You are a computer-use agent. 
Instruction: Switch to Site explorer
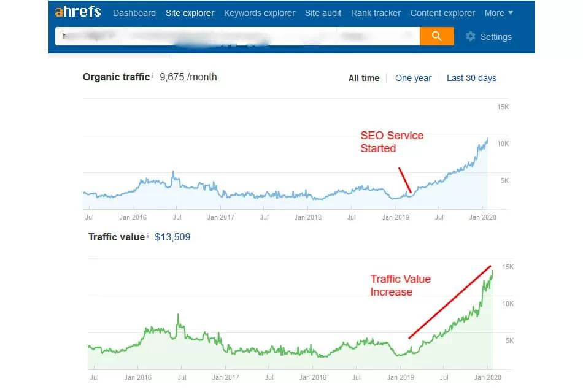click(x=190, y=13)
